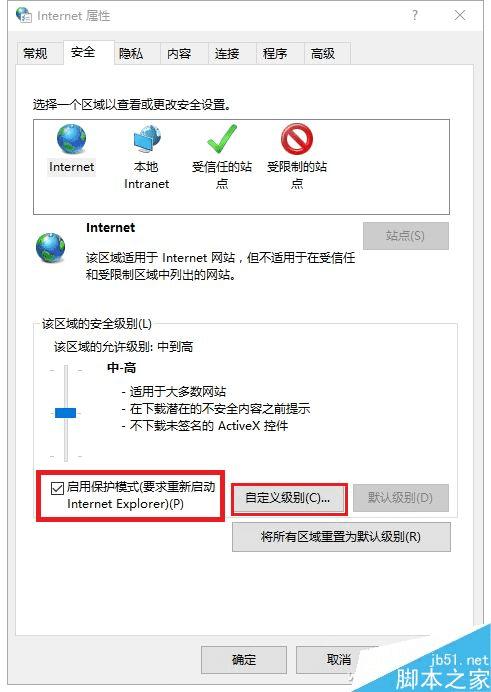The width and height of the screenshot is (491, 692).
Task: Select the 本地 Intranet zone icon
Action: [x=147, y=139]
